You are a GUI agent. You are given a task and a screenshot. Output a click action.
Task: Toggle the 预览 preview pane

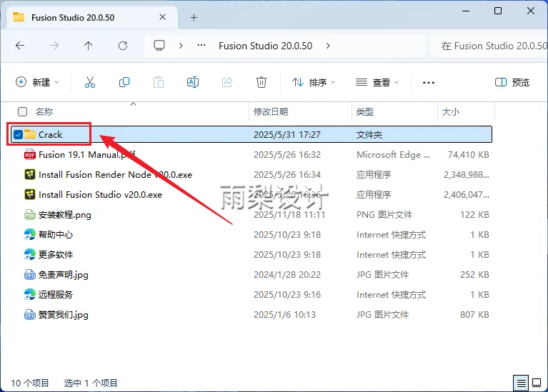pyautogui.click(x=512, y=82)
